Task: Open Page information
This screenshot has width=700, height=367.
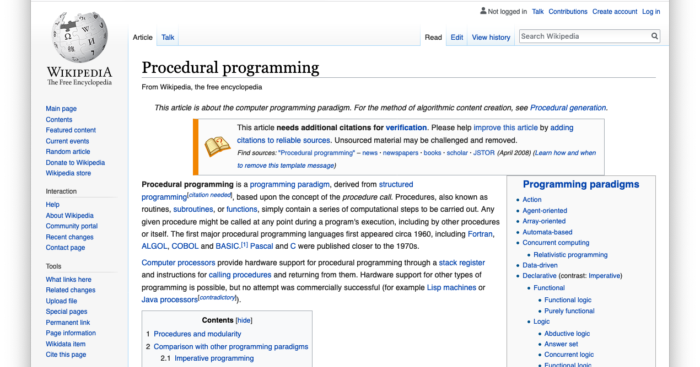Action: 71,333
